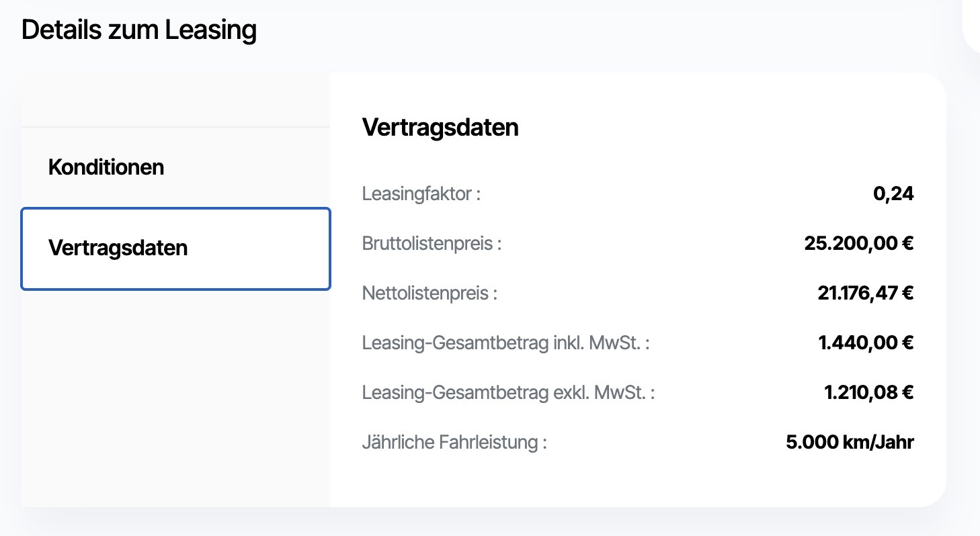Open the Konditionen tab
This screenshot has width=980, height=536.
(106, 167)
